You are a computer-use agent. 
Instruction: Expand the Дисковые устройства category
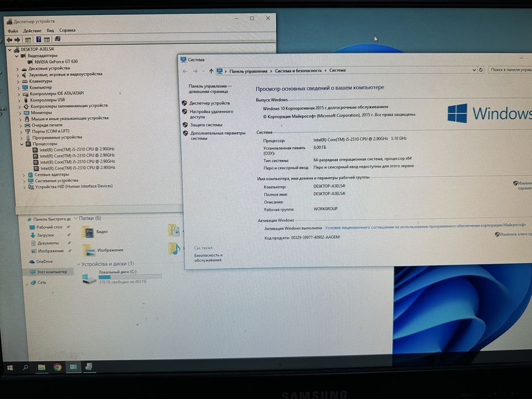click(x=18, y=69)
